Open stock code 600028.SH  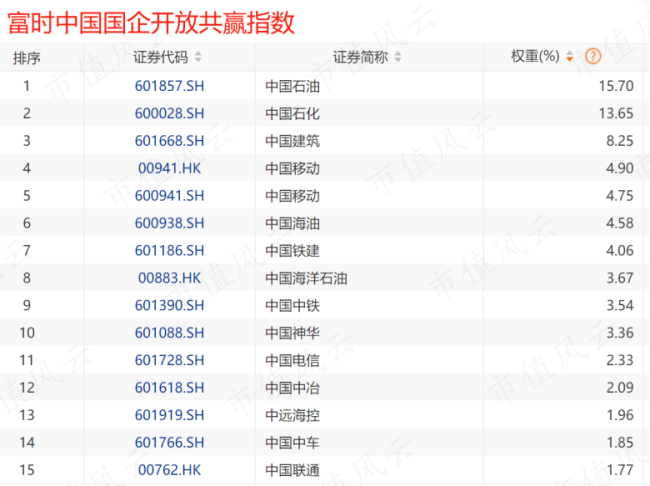click(170, 113)
